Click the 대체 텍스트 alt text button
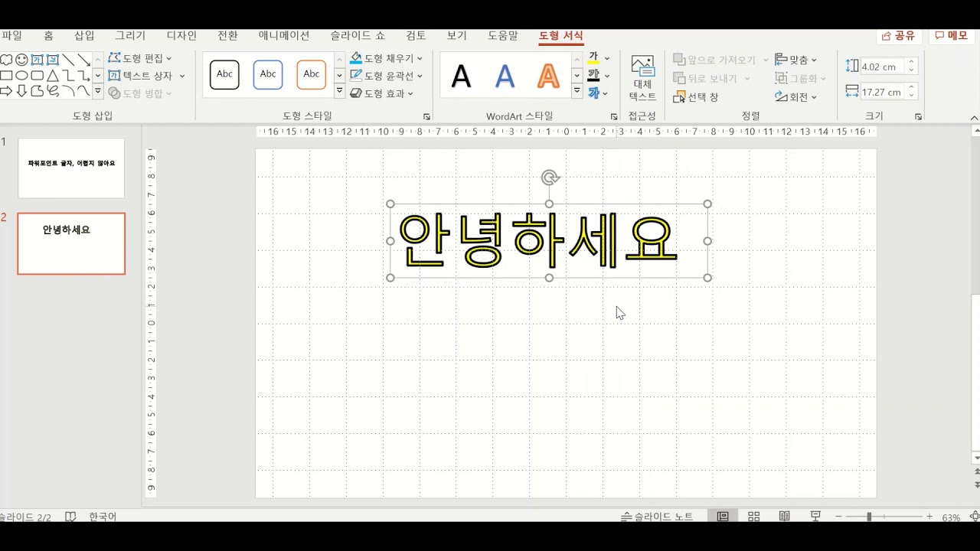 (642, 78)
